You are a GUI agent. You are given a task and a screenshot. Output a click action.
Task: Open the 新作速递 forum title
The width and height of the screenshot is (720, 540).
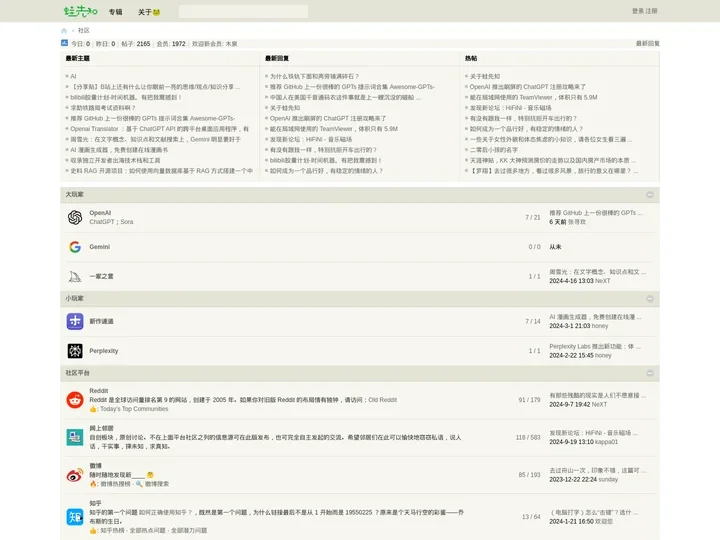pos(101,321)
